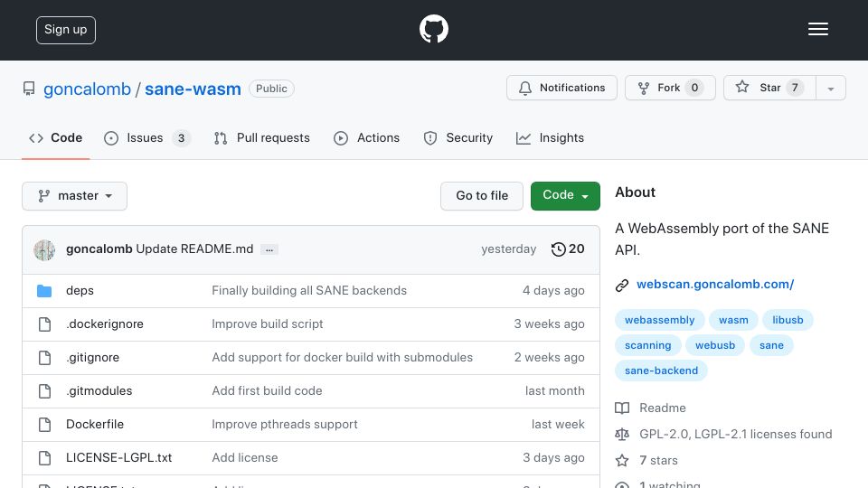868x488 pixels.
Task: Click the Notifications button
Action: coord(561,88)
